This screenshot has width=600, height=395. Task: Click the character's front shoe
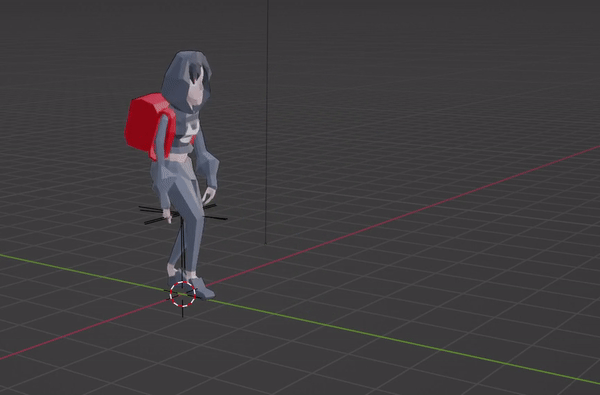pyautogui.click(x=201, y=288)
